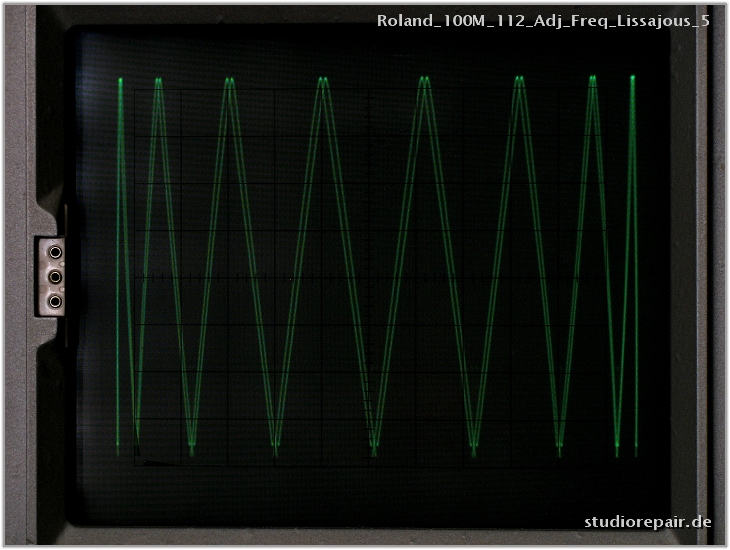Click the first waveform trough left of center
Viewport: 730px width, 550px height.
point(275,443)
